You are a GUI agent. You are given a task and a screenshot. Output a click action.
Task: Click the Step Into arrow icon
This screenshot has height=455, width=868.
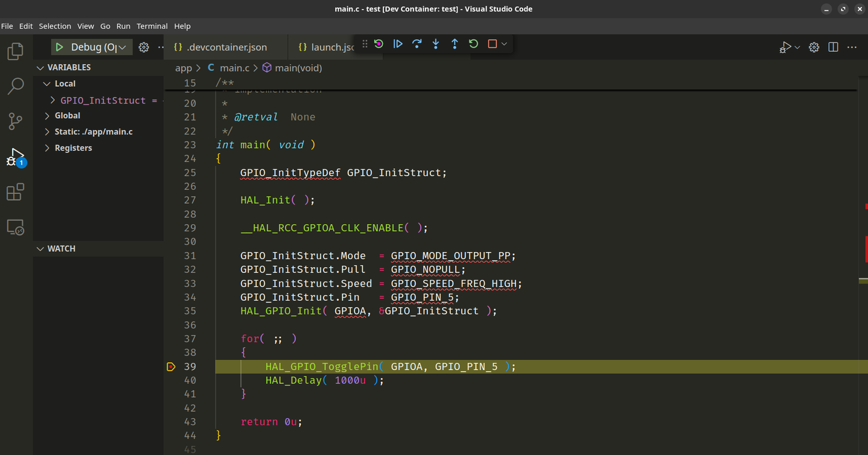(x=436, y=44)
